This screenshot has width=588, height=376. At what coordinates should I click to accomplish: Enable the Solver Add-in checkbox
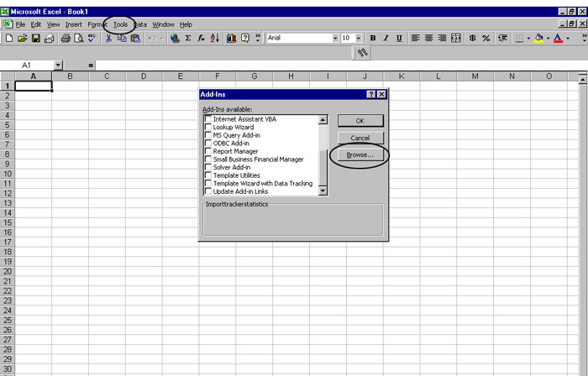tap(208, 167)
